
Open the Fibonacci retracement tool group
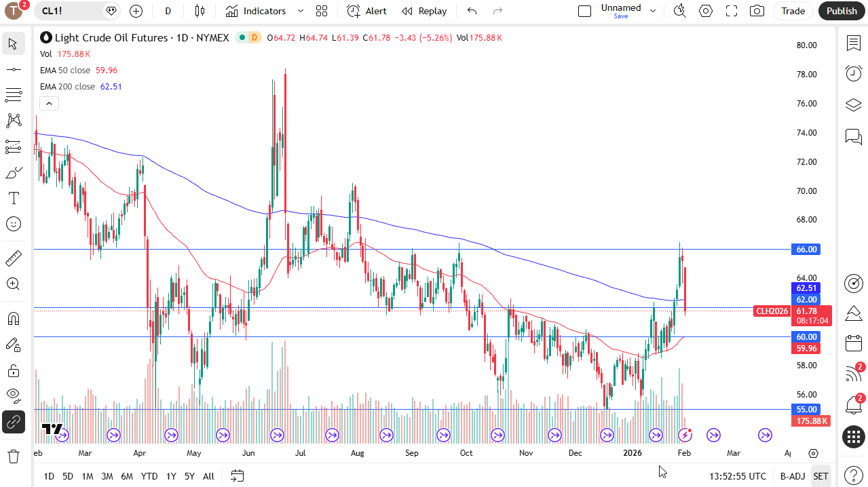click(13, 95)
